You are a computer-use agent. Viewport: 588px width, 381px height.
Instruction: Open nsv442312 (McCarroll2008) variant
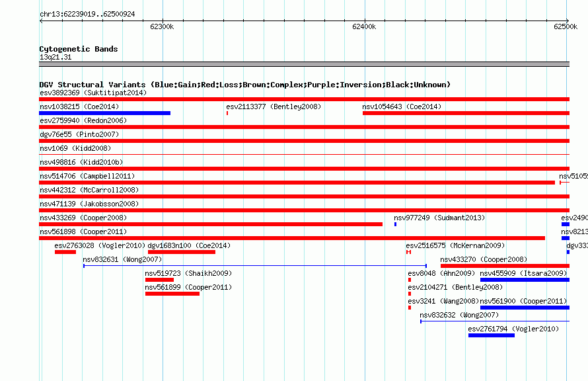point(89,190)
